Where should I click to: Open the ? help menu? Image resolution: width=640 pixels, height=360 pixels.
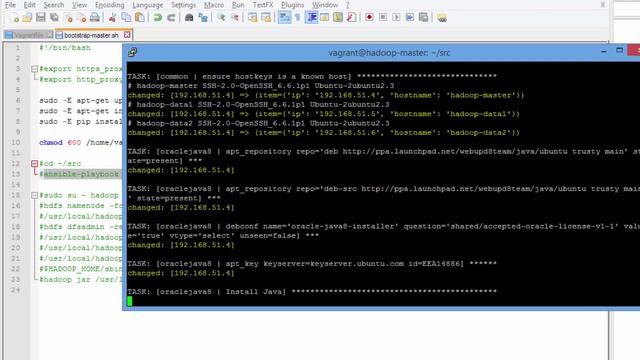point(348,5)
